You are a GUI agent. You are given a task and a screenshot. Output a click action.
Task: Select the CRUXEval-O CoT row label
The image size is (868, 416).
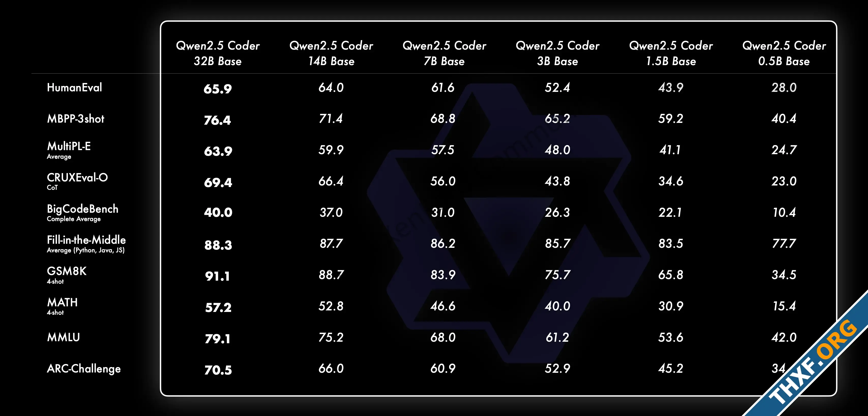[77, 181]
